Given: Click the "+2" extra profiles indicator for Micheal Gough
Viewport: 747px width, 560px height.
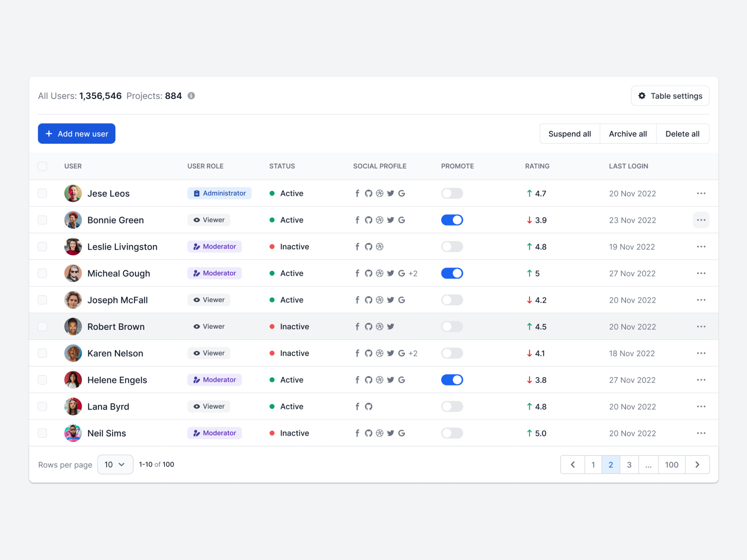Looking at the screenshot, I should (413, 273).
